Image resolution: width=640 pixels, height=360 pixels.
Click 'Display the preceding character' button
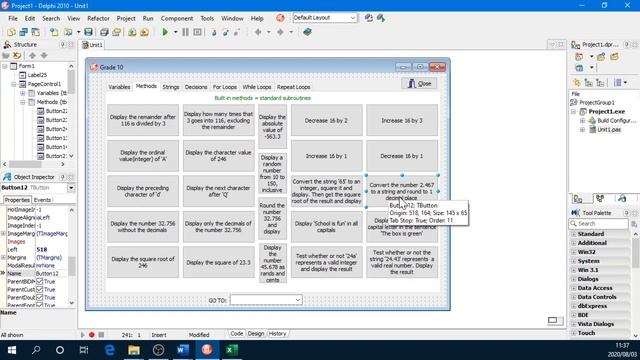[143, 191]
